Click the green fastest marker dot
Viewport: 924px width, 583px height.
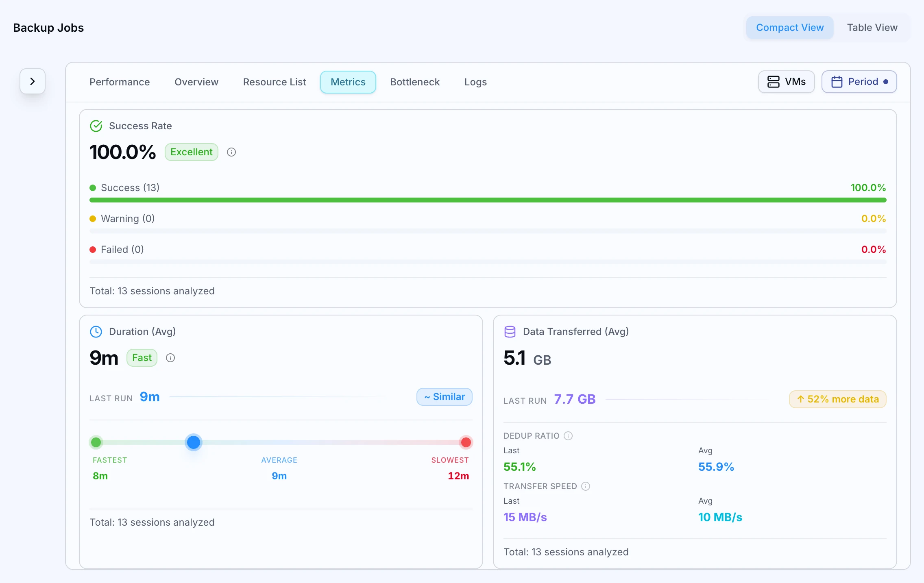96,442
